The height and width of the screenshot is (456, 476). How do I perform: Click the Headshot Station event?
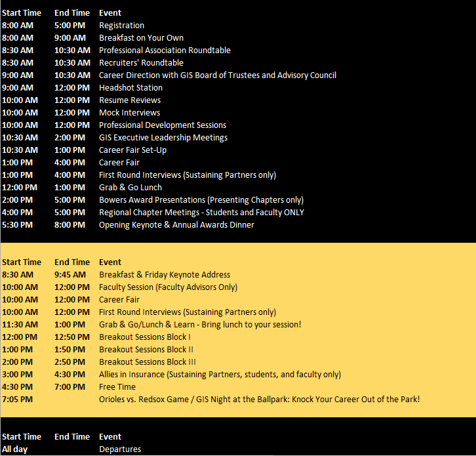pyautogui.click(x=130, y=88)
